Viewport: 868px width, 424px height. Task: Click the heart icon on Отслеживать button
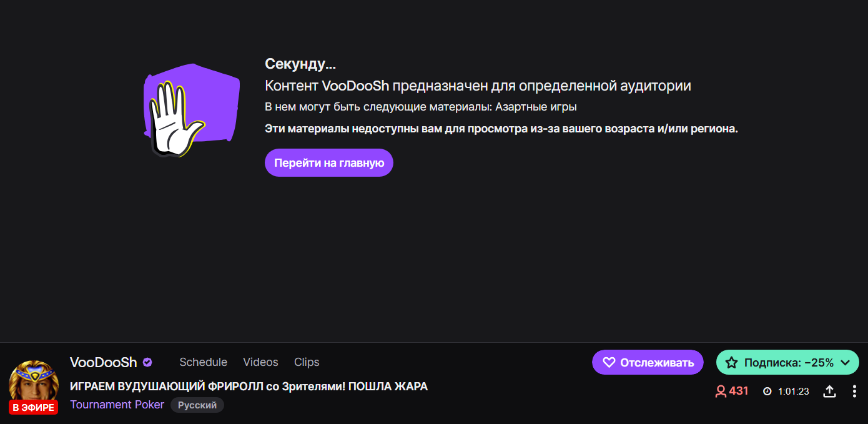(x=609, y=363)
